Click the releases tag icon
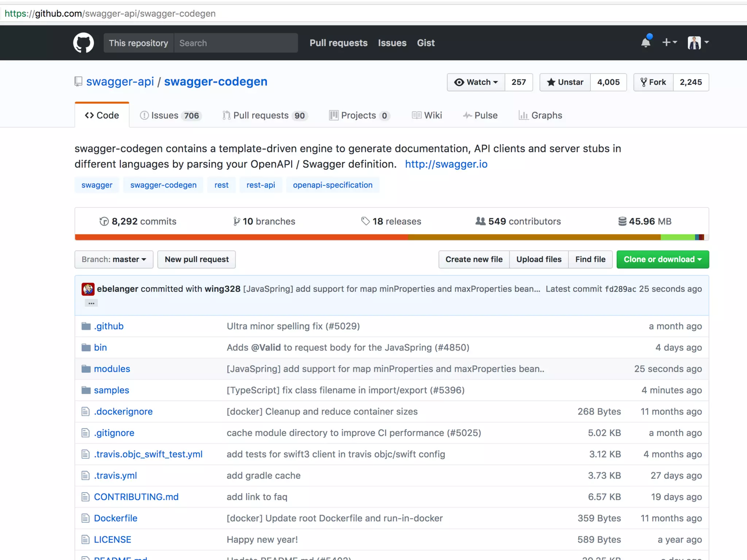Image resolution: width=747 pixels, height=560 pixels. coord(365,221)
